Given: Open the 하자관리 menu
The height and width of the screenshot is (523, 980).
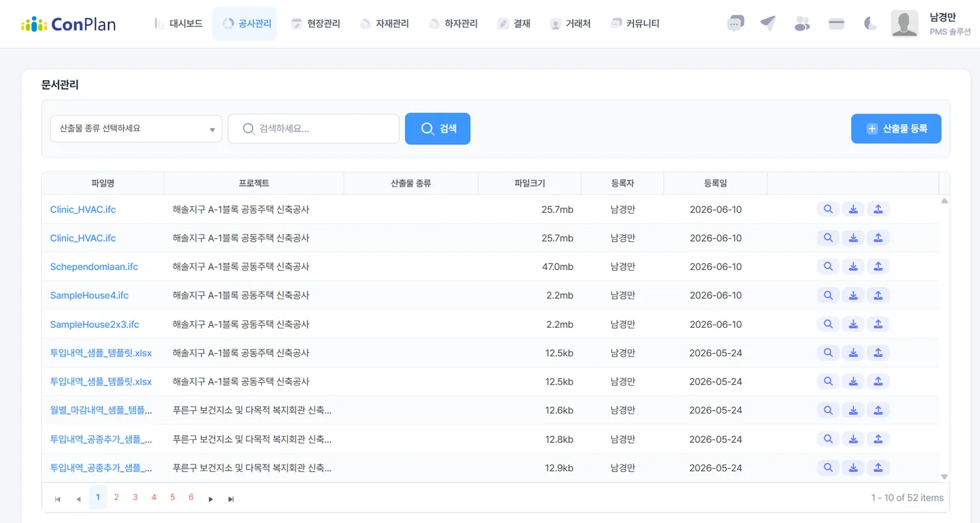Looking at the screenshot, I should [x=453, y=24].
